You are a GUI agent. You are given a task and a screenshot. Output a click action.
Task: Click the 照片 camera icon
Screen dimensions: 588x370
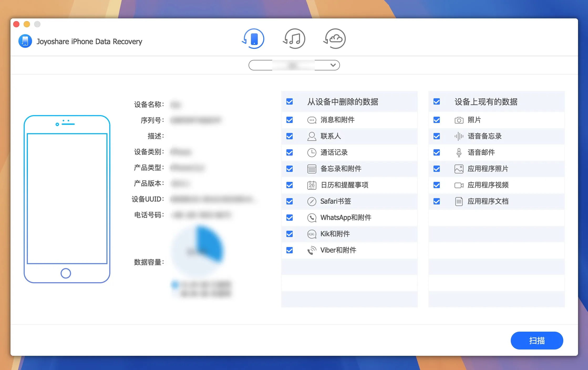(459, 120)
